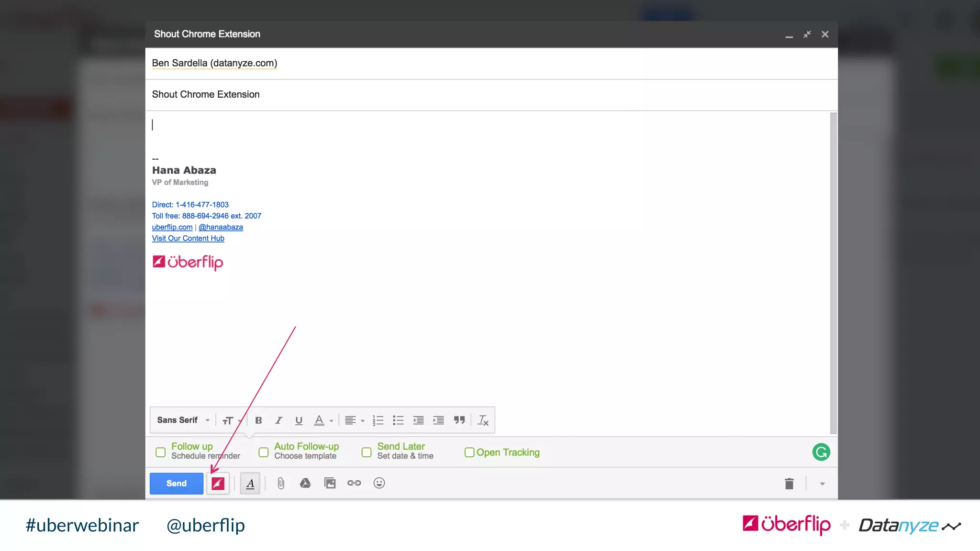The height and width of the screenshot is (551, 980).
Task: Open Visit Our Content Hub link
Action: point(188,238)
